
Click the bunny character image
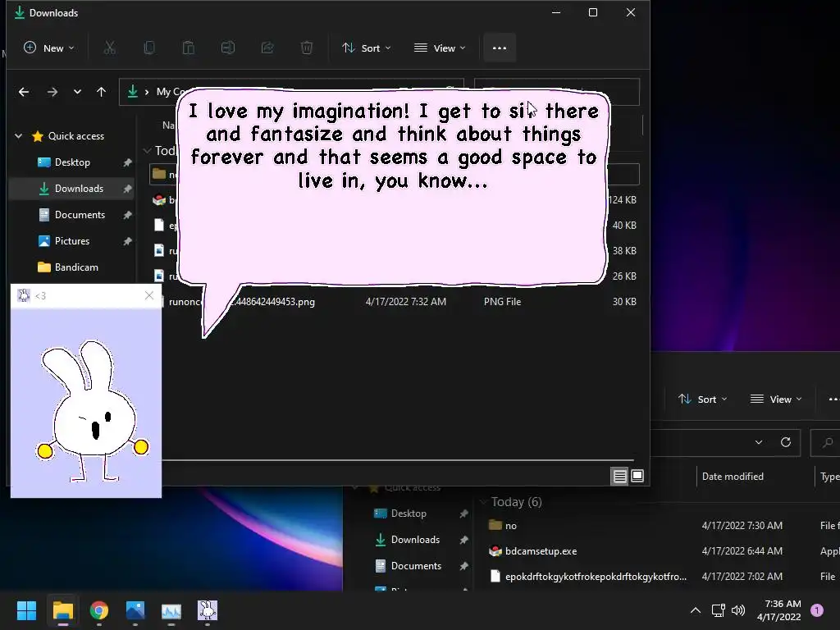click(x=92, y=411)
